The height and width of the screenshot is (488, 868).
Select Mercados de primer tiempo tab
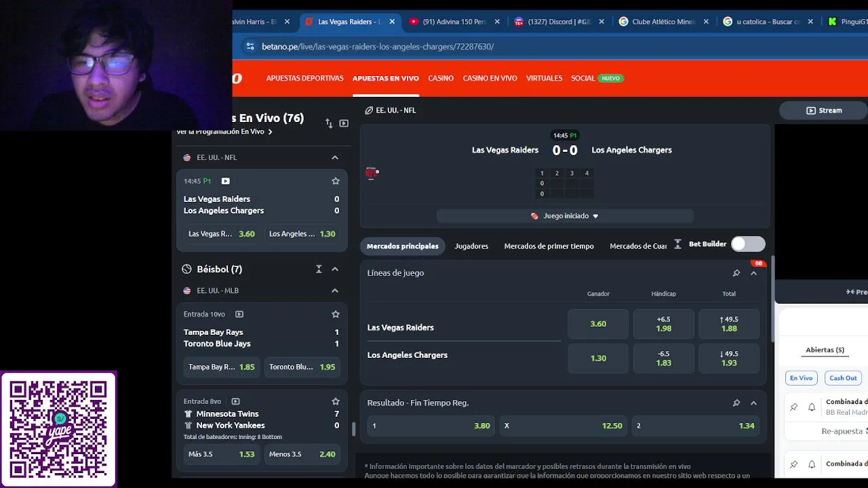click(x=549, y=246)
